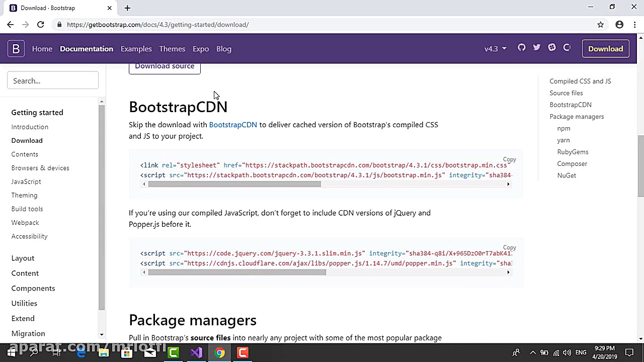Jump to Compiled CSS and JS section
Viewport: 644px width, 362px height.
(x=580, y=81)
